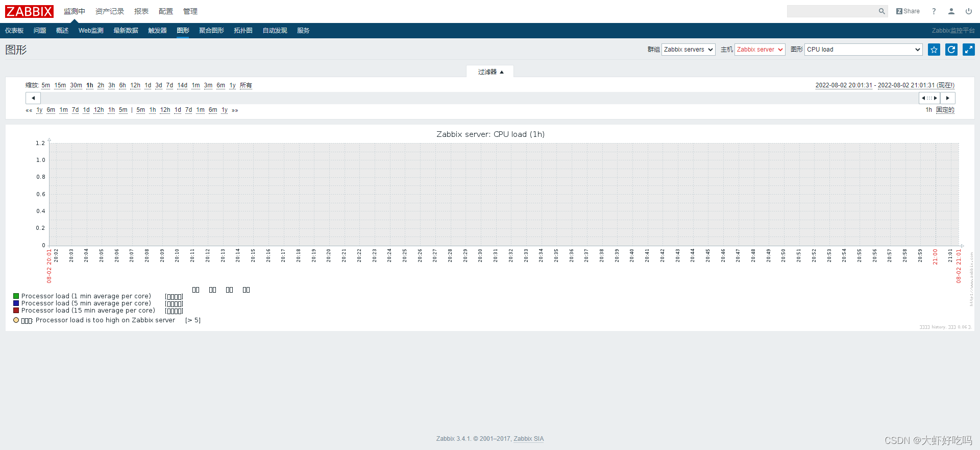Go to the 自动发现 submenu

pyautogui.click(x=275, y=31)
